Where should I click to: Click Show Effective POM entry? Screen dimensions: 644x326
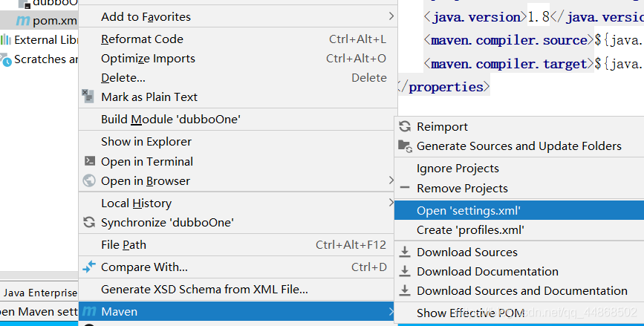[471, 313]
